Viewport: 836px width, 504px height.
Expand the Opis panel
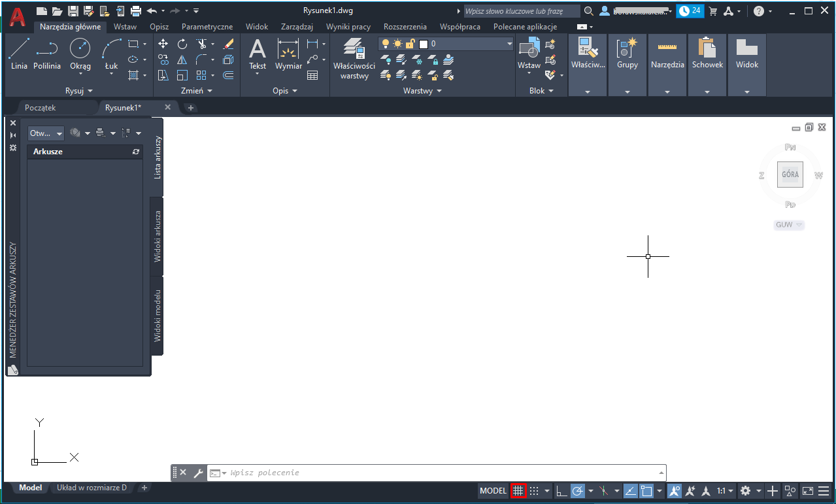pos(285,91)
